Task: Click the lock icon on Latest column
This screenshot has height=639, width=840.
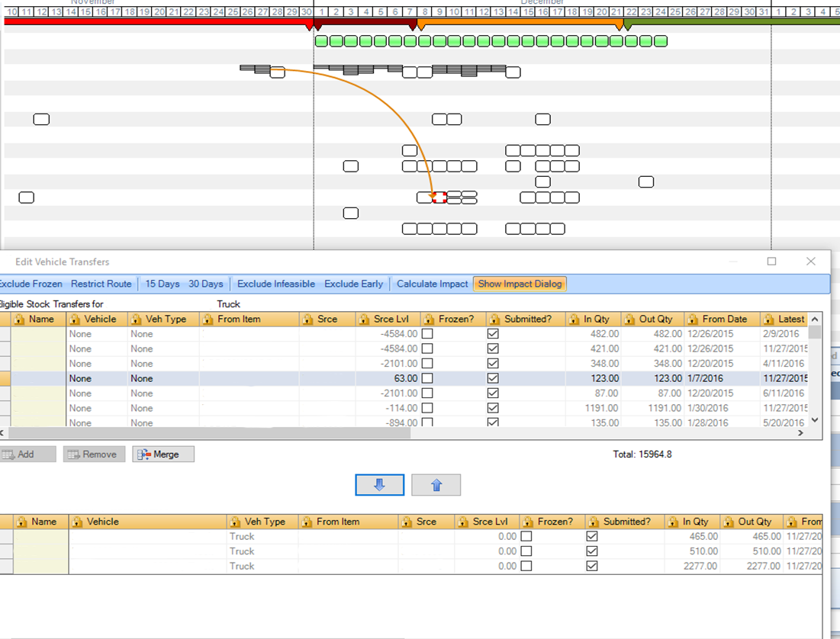Action: [x=769, y=319]
